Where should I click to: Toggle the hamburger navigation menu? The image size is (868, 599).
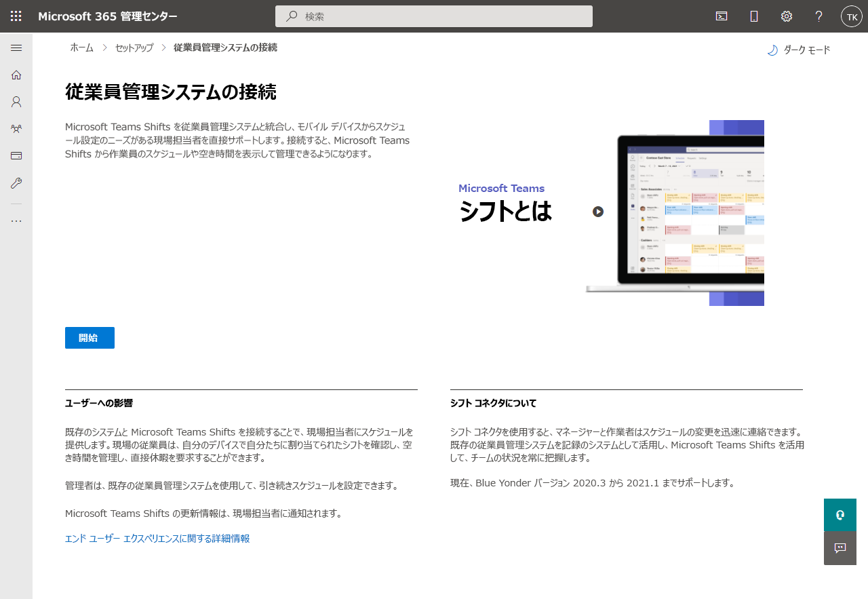[x=16, y=47]
